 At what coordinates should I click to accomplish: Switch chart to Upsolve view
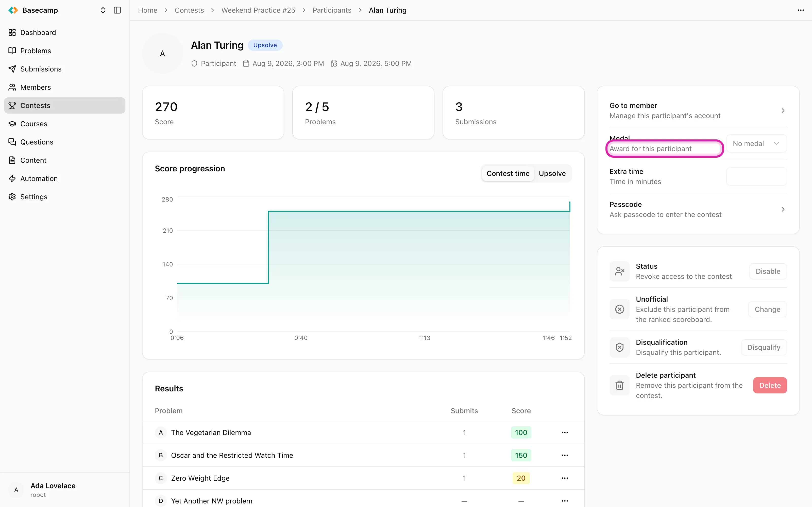tap(552, 173)
